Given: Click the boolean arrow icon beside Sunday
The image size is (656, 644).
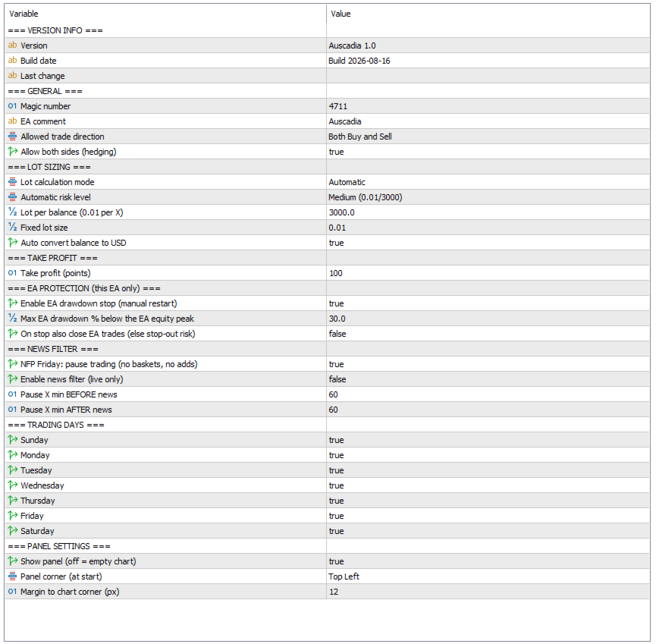Looking at the screenshot, I should 13,440.
